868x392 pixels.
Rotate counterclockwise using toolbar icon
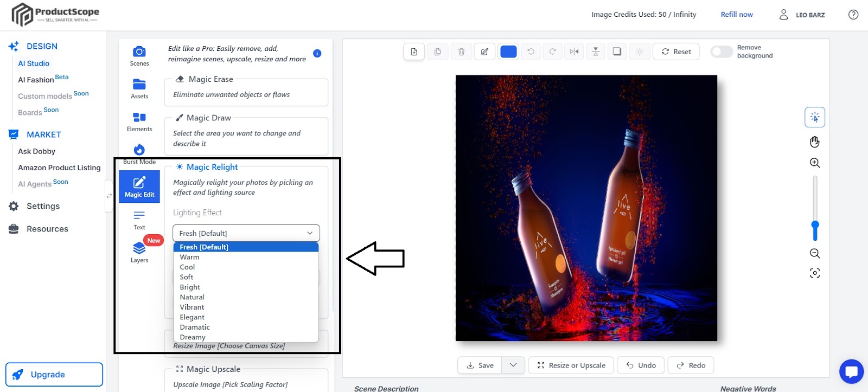531,52
